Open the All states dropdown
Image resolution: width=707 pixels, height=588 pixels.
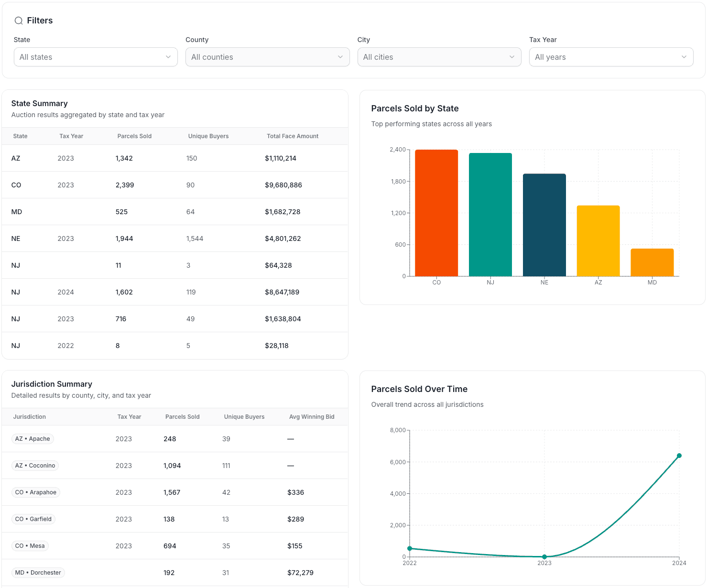point(96,57)
